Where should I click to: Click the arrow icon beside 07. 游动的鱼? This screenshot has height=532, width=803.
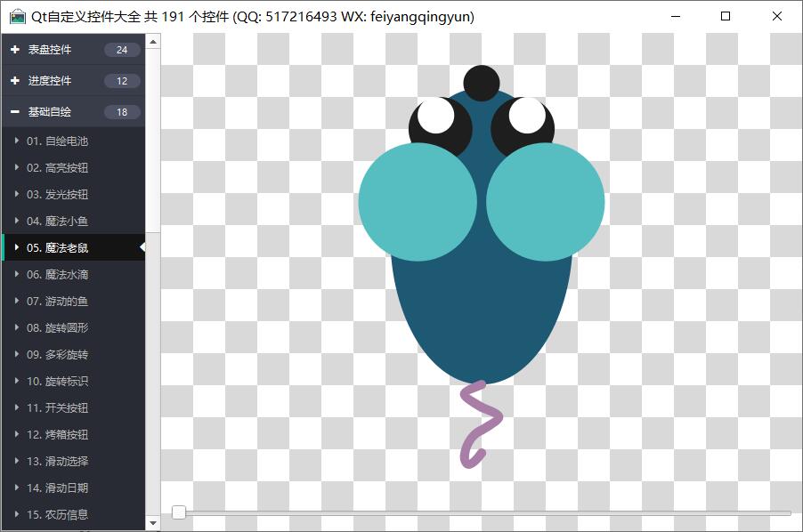click(x=17, y=301)
